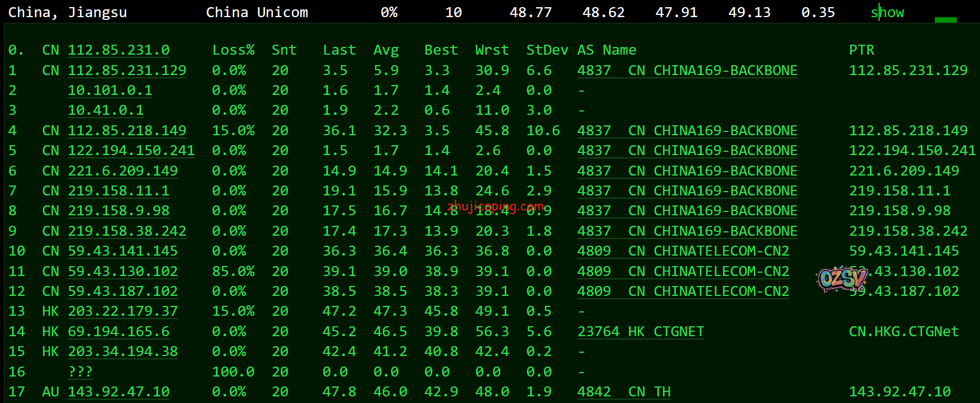The image size is (980, 403).
Task: Click the unknown '???' hop 16 link
Action: tap(80, 372)
